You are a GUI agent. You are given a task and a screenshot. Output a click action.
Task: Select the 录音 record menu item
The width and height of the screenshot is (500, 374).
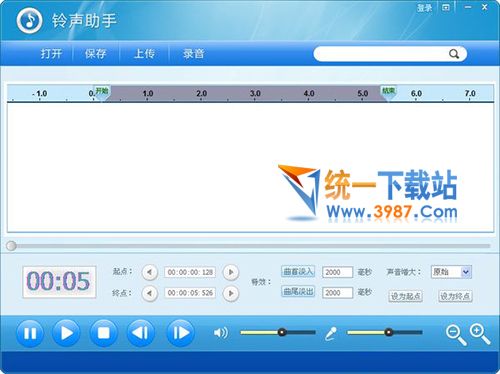[x=193, y=54]
